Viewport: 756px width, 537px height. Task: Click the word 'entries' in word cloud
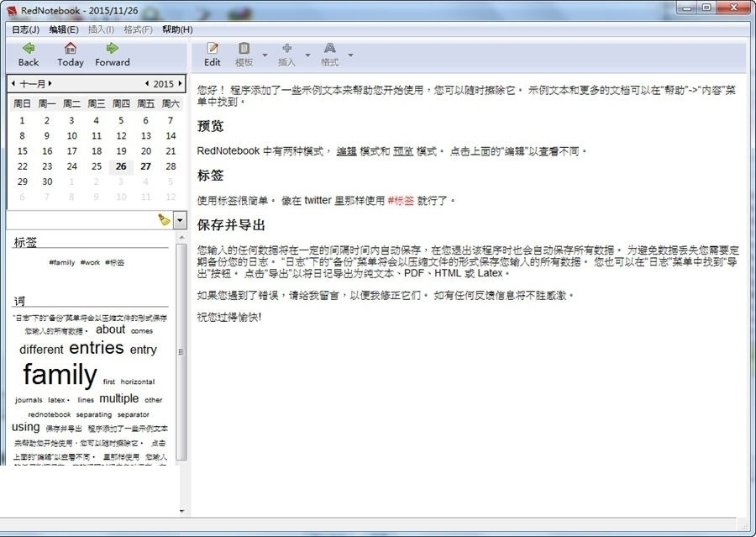[x=97, y=348]
